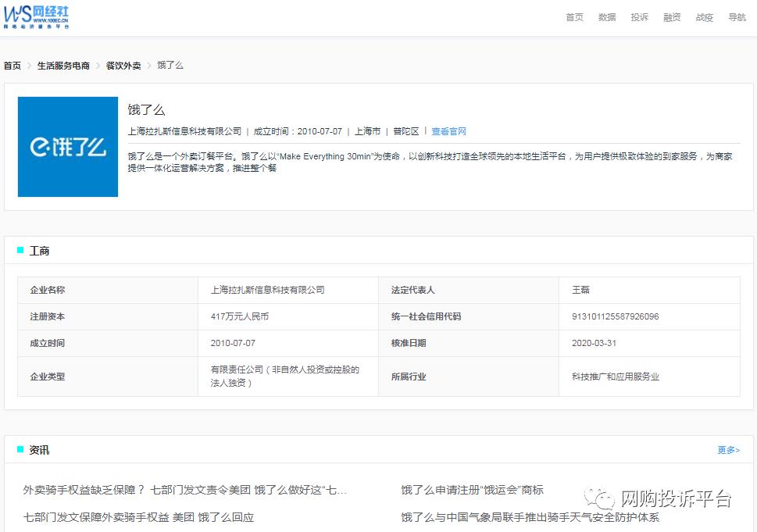757x532 pixels.
Task: Click the 查看官网 link
Action: [x=448, y=131]
